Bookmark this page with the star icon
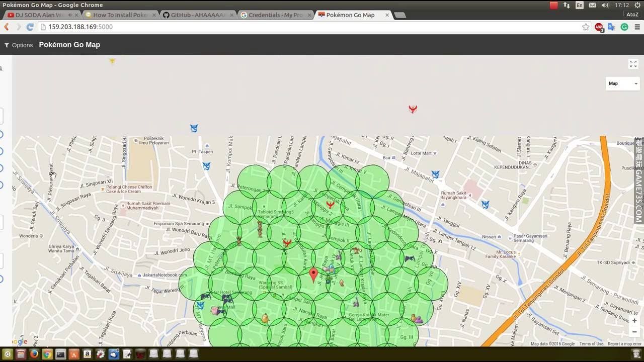The height and width of the screenshot is (362, 644). (x=586, y=27)
